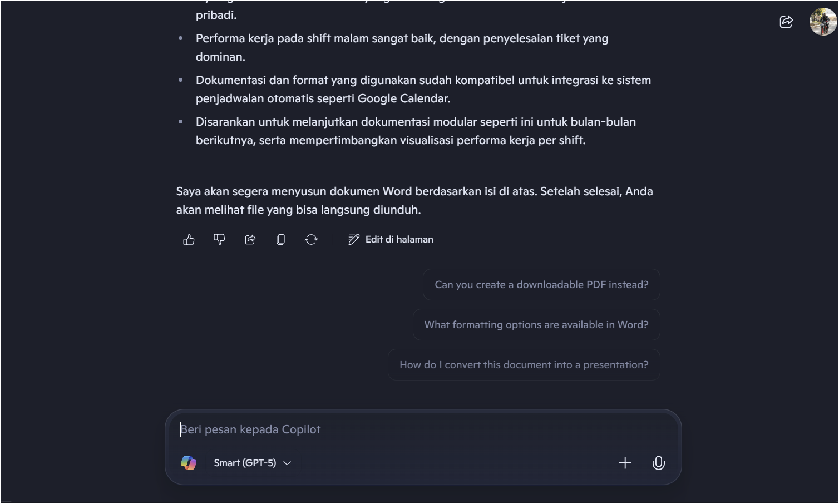Click the bullet mentioning Google Calendar

point(423,89)
